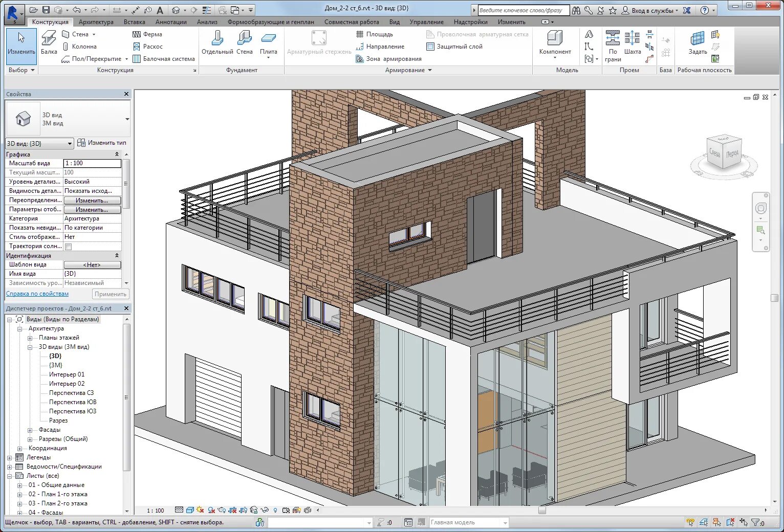
Task: Toggle crop view icon in view control bar
Action: [x=233, y=510]
